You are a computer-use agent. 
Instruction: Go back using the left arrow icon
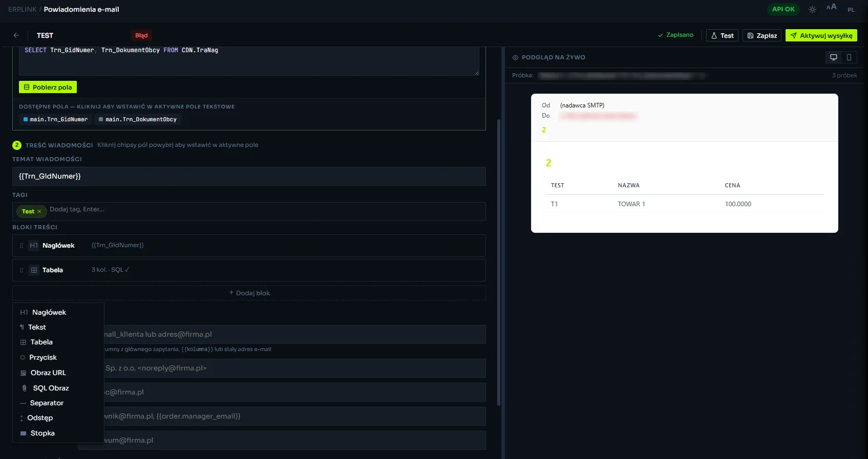pos(16,35)
